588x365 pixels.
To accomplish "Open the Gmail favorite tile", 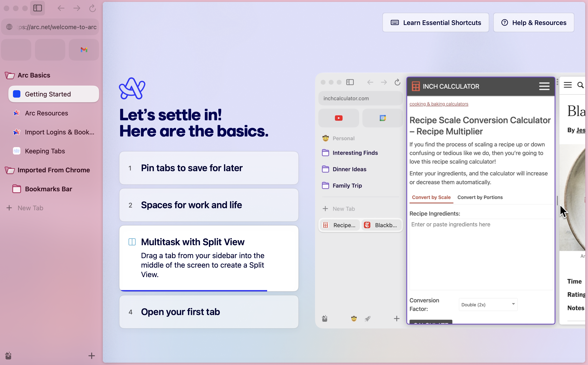I will click(84, 50).
